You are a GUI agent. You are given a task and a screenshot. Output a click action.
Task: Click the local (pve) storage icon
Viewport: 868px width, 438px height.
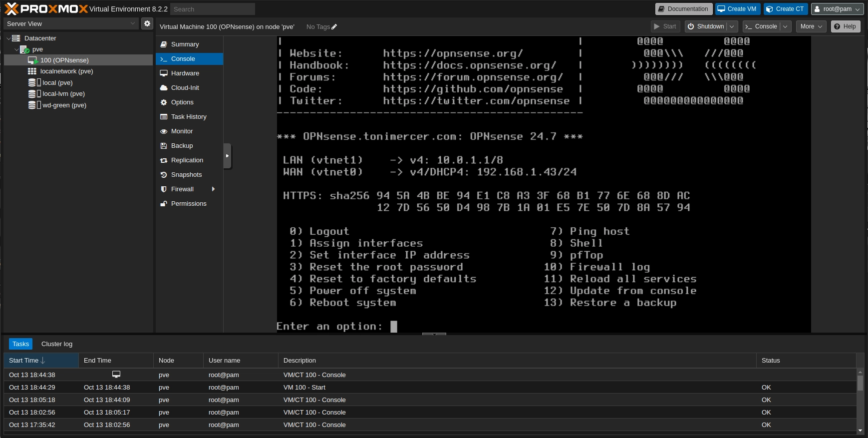pos(34,82)
